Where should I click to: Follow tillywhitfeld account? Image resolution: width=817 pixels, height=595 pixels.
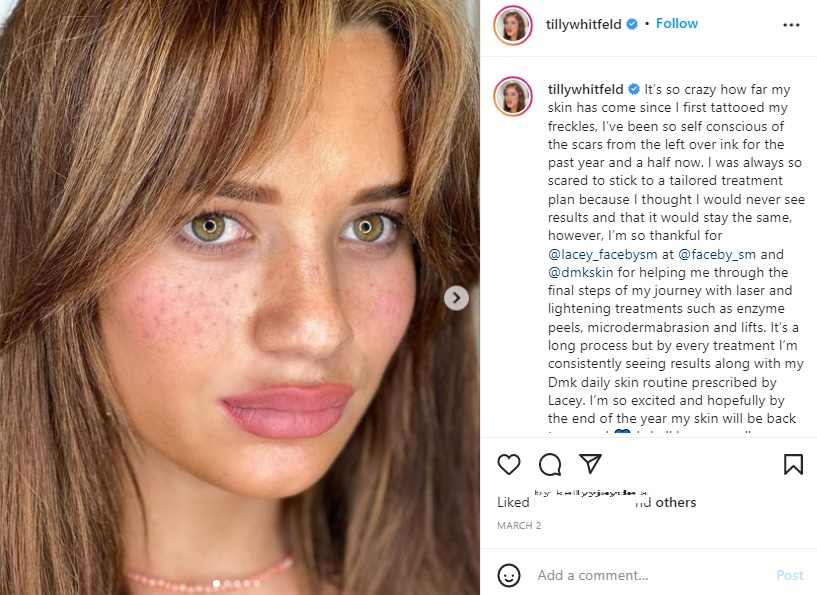[x=676, y=23]
